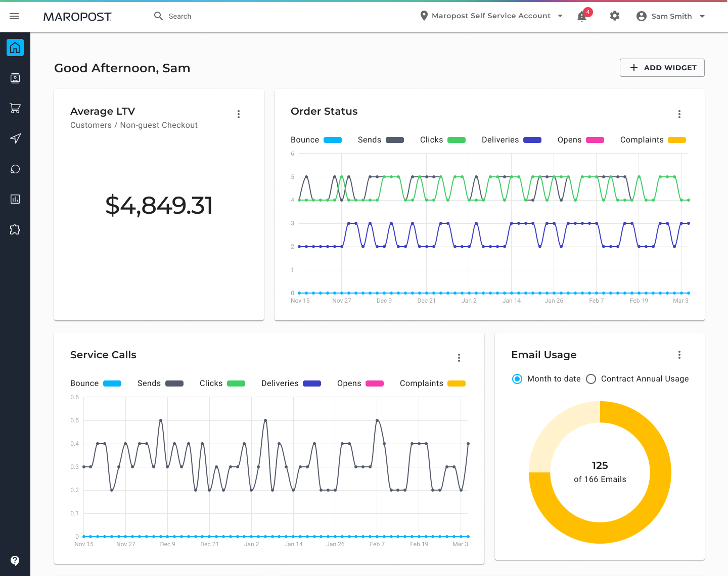Switch to Contract Annual Usage
The width and height of the screenshot is (728, 576).
point(591,378)
